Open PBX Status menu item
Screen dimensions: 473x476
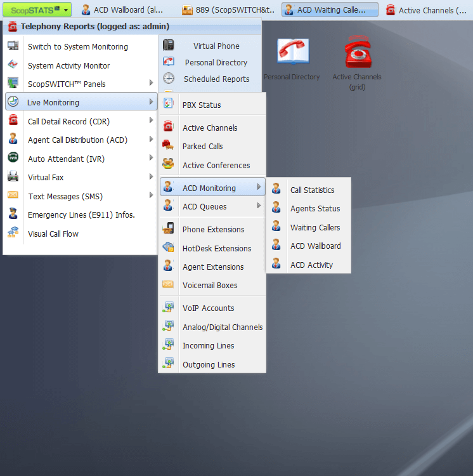tap(202, 105)
